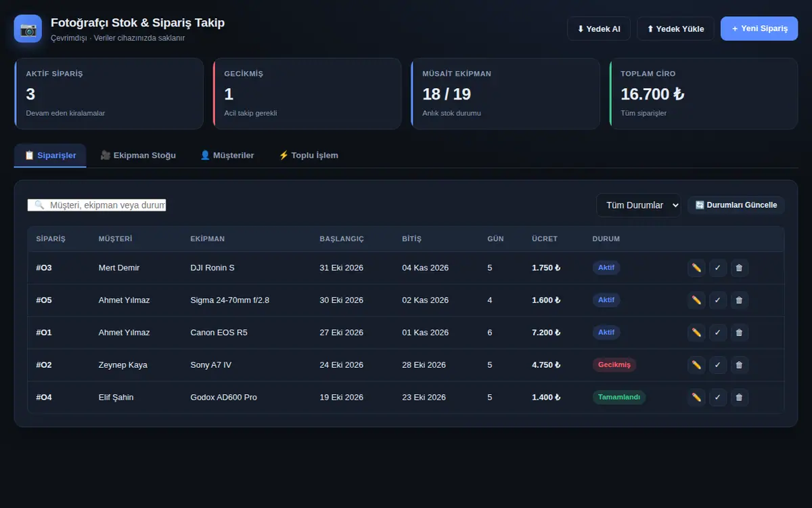Edit order #O3 with the pencil icon

[696, 268]
